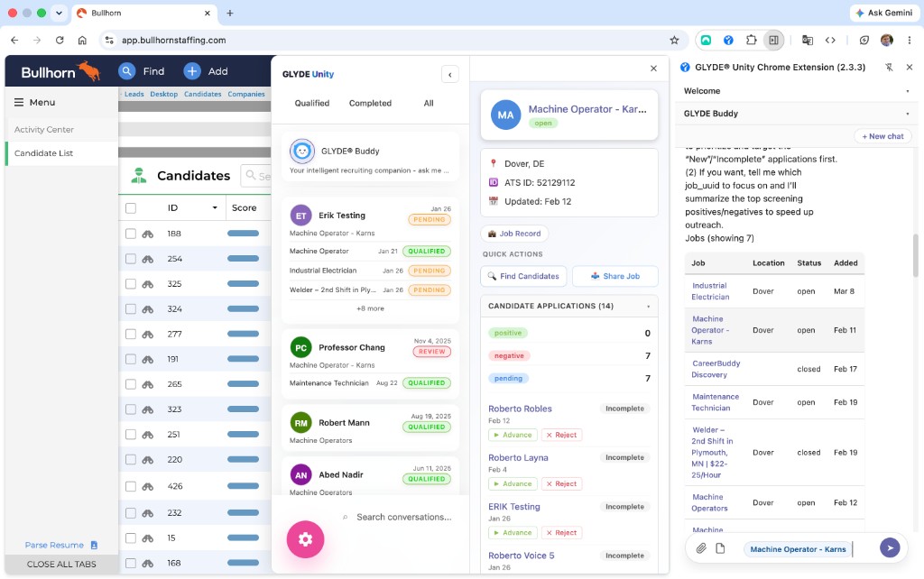Click the Job Record button
The image size is (924, 579).
514,234
